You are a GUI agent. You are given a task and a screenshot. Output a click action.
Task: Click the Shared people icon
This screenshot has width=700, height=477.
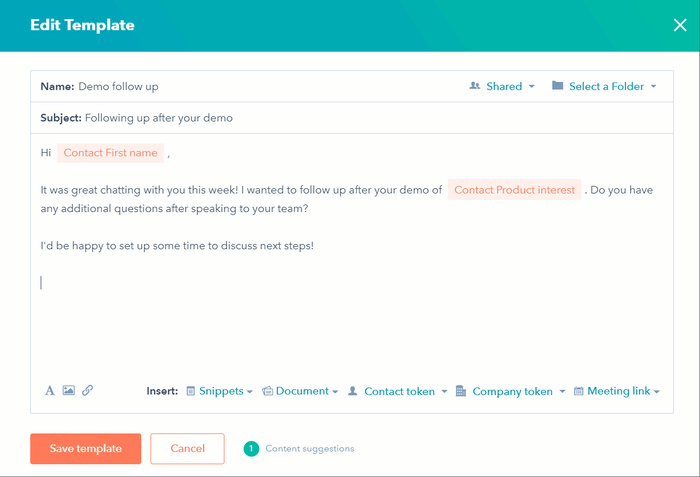coord(475,87)
